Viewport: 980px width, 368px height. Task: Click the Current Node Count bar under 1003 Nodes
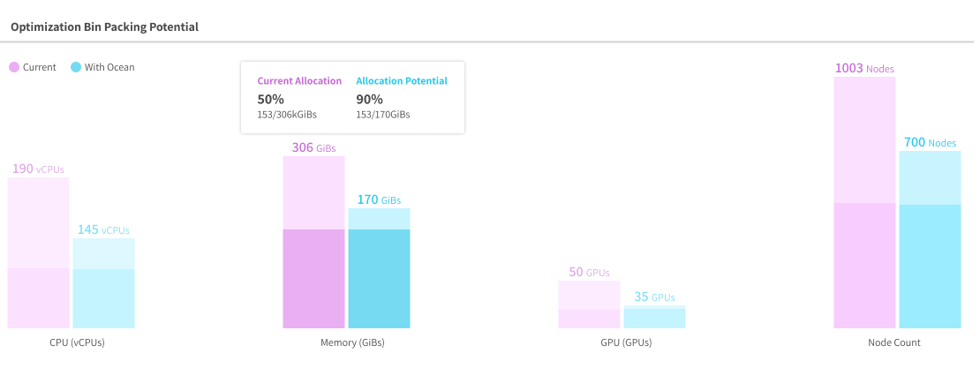[x=864, y=203]
